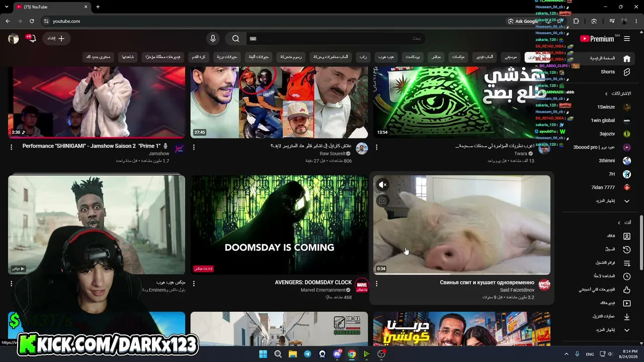Start voice search with the microphone
Image resolution: width=644 pixels, height=362 pixels.
pyautogui.click(x=213, y=39)
